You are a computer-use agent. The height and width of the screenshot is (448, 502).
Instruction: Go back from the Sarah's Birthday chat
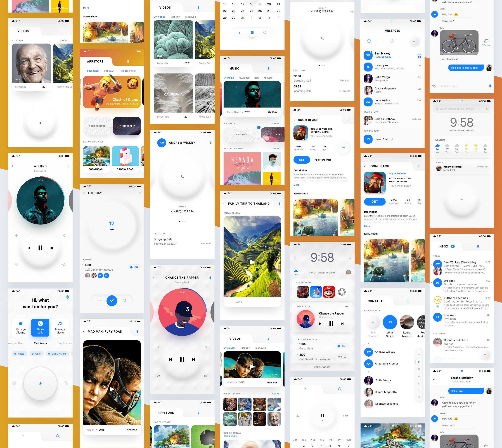tap(434, 380)
